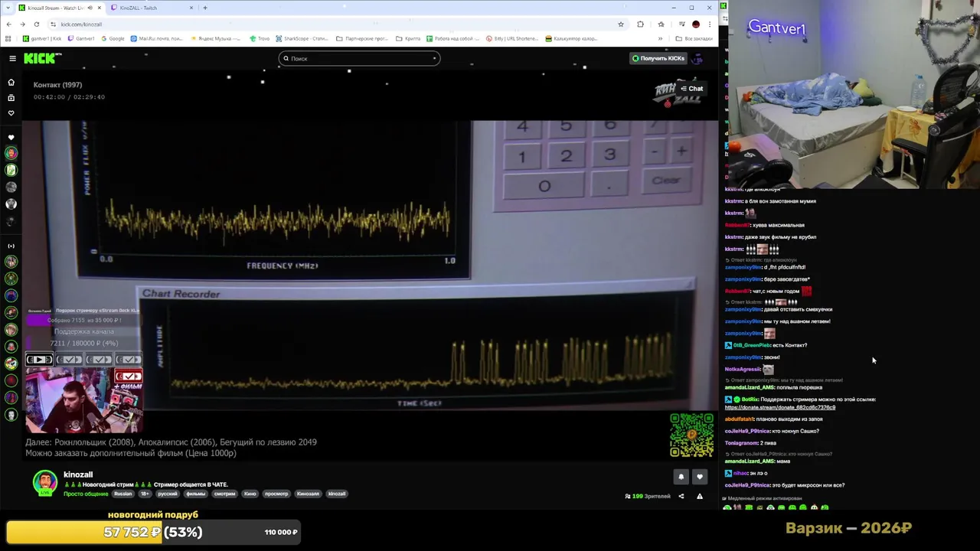Share the kinozall stream
Viewport: 980px width, 551px height.
[x=681, y=496]
